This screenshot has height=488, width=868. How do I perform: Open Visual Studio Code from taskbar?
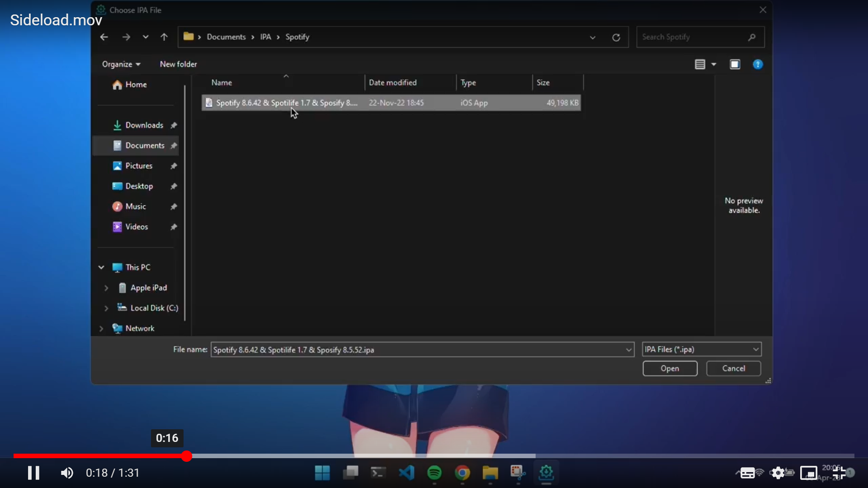[406, 473]
